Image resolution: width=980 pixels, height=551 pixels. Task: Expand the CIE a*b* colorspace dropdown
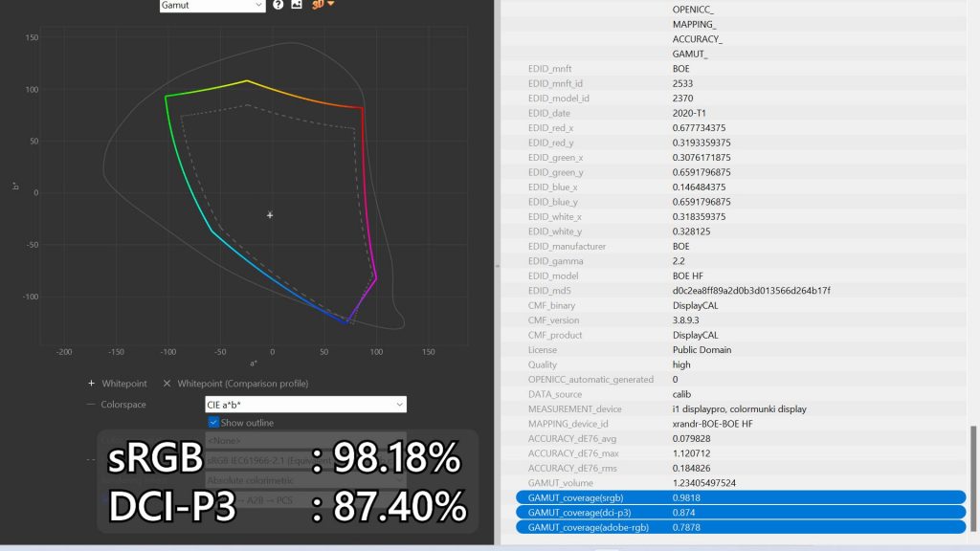[305, 405]
